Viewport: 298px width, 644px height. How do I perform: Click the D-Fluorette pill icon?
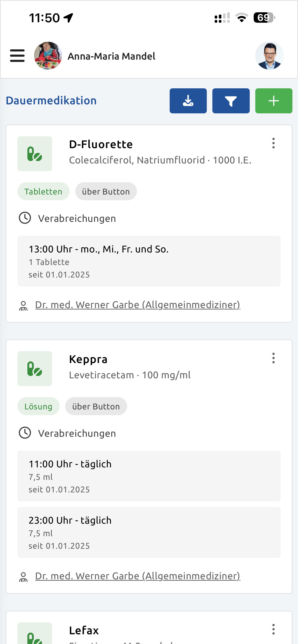[35, 154]
